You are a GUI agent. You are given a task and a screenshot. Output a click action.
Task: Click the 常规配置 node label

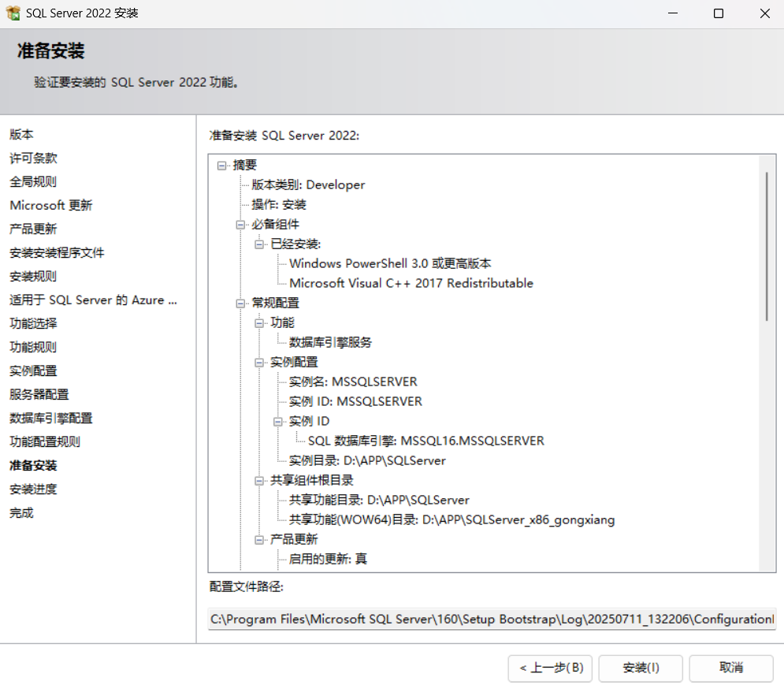[275, 303]
